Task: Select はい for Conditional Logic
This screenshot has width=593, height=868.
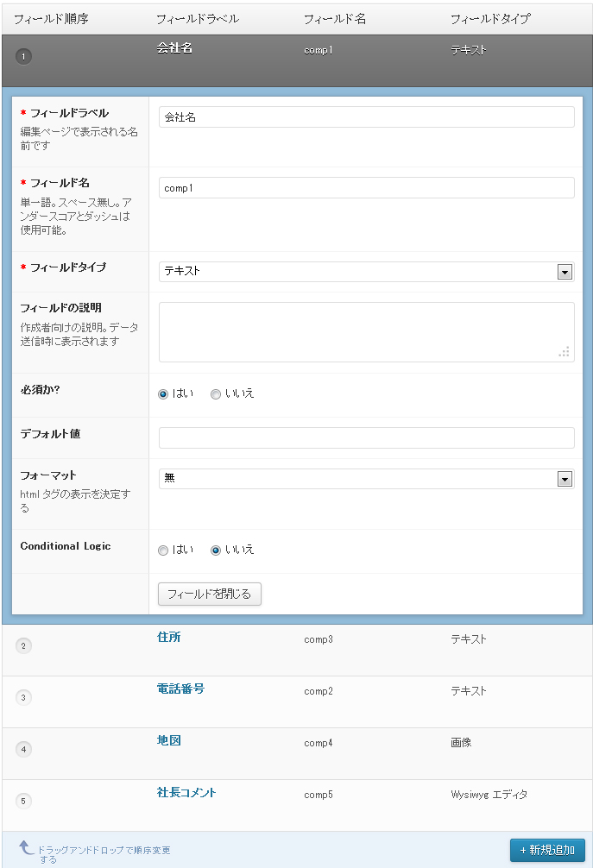Action: pos(163,550)
